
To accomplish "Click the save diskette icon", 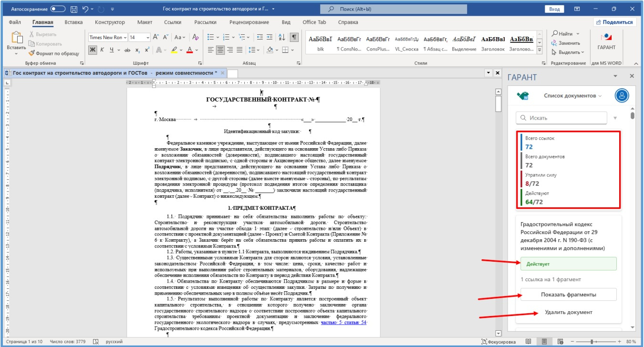I will (74, 9).
